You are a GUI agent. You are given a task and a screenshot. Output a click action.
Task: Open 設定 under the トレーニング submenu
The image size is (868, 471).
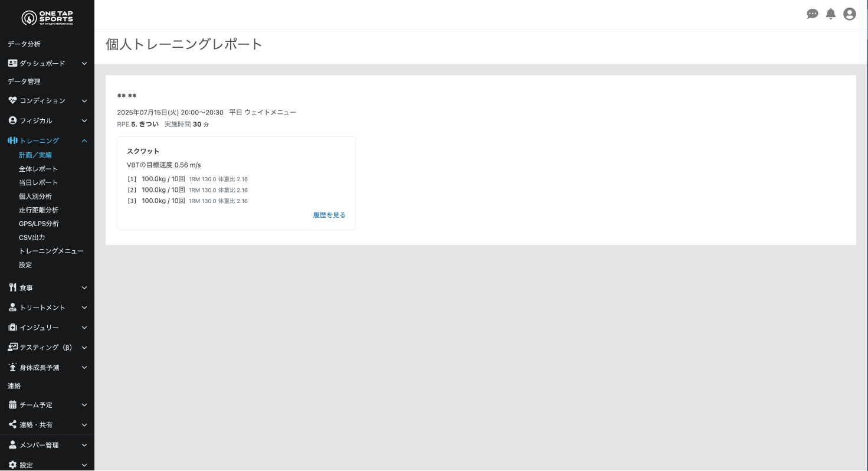[x=25, y=265]
